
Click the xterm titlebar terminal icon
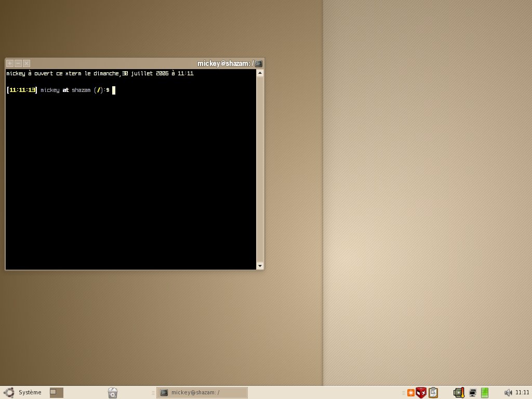(259, 63)
